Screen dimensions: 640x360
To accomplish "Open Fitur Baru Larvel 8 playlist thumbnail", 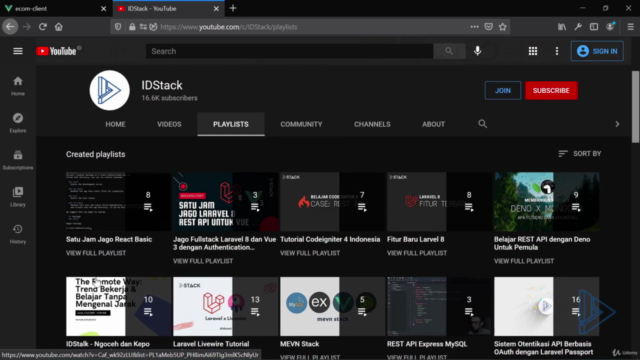I will pos(439,202).
